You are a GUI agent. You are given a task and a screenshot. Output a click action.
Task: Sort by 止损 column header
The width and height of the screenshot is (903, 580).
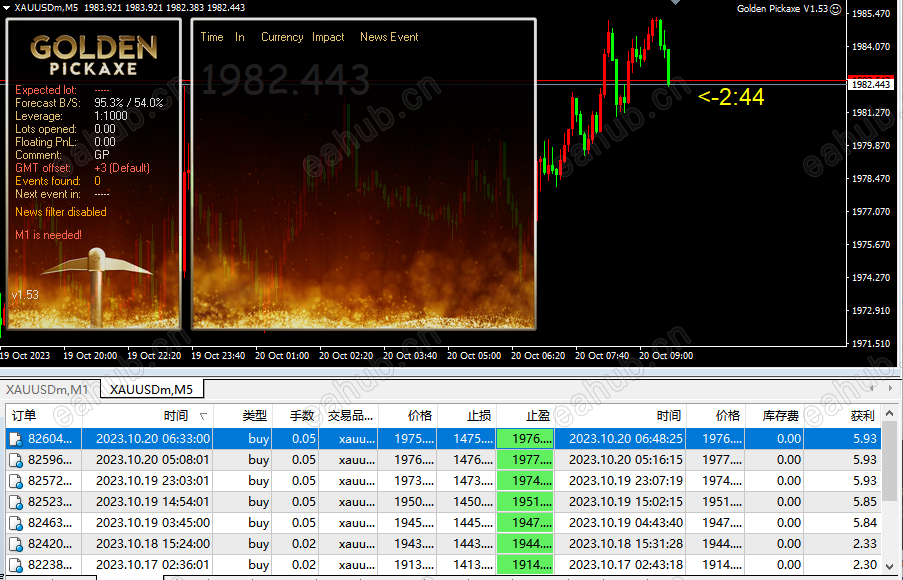(x=466, y=416)
